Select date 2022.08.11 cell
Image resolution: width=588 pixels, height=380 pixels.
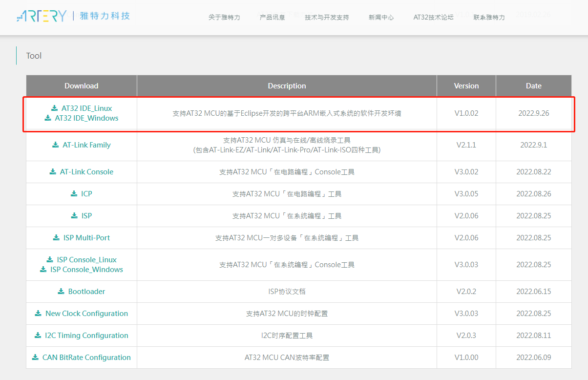pos(534,335)
